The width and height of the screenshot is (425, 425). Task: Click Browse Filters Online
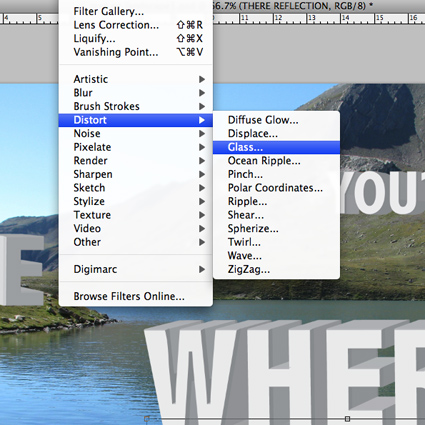pyautogui.click(x=136, y=296)
